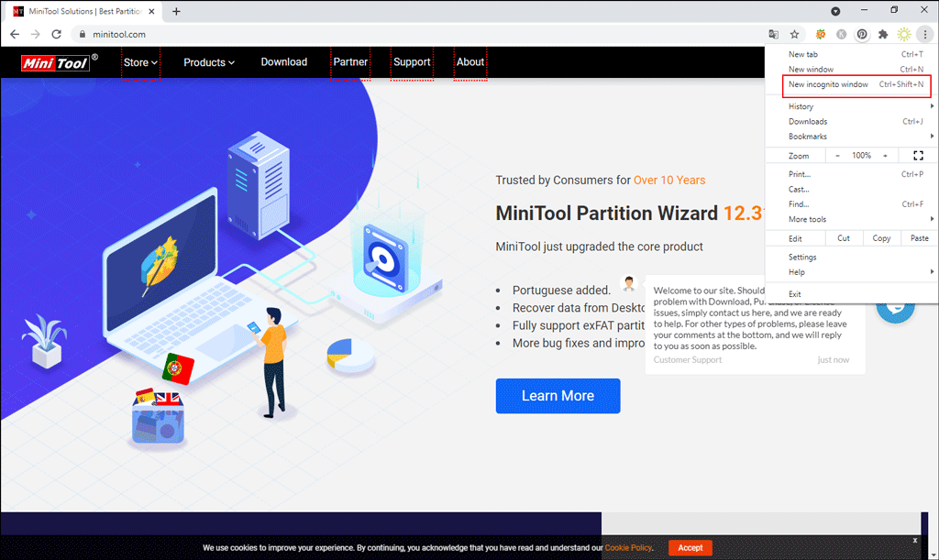The width and height of the screenshot is (939, 560).
Task: Click Copy in the Edit row
Action: 881,238
